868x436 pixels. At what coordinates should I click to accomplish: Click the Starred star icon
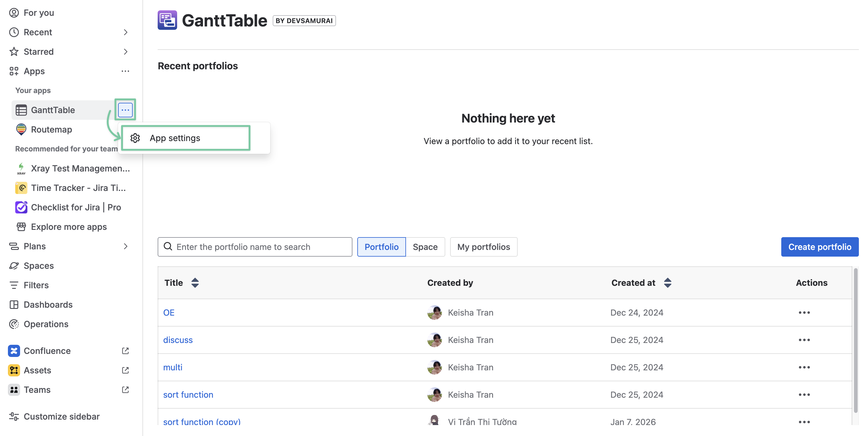tap(14, 52)
